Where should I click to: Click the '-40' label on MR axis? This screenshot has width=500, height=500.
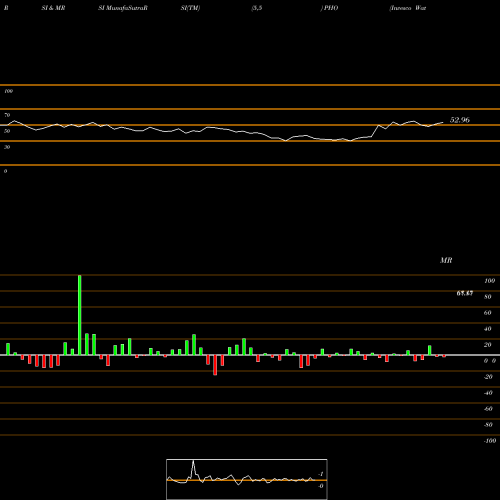(488, 393)
